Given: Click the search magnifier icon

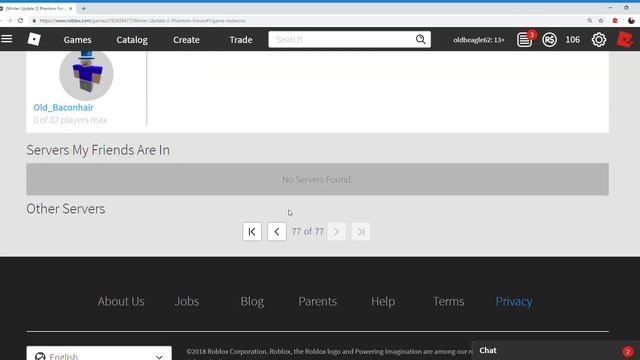Looking at the screenshot, I should [420, 39].
